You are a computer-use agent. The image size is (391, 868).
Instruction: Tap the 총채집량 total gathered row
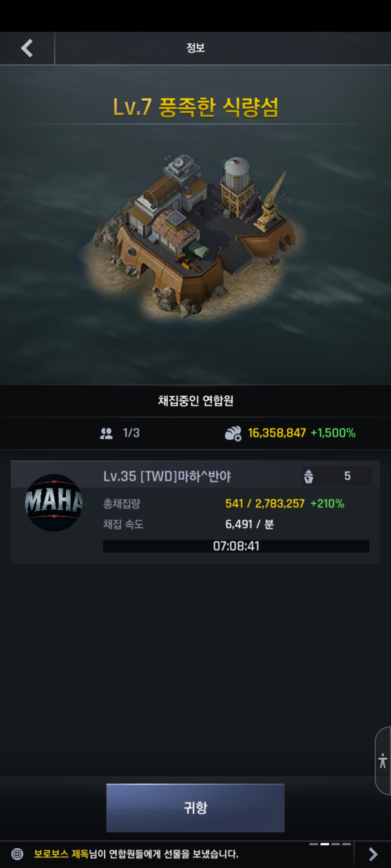pos(224,503)
